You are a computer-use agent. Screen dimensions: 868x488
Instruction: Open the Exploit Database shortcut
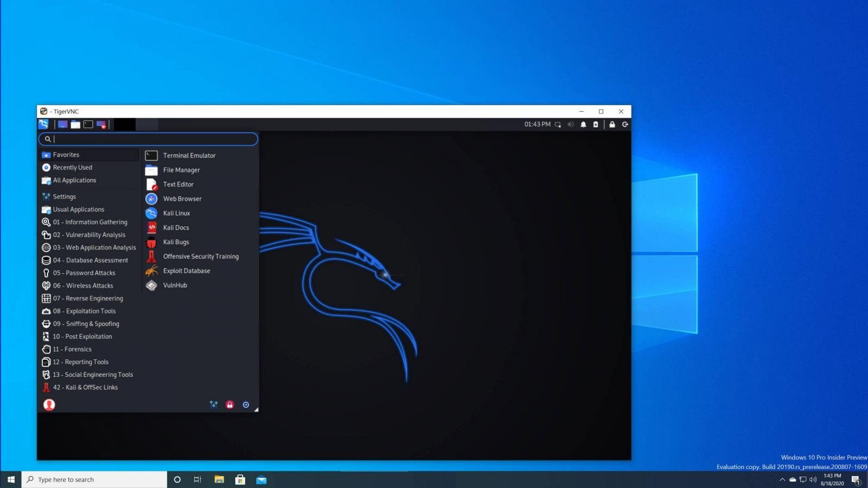click(x=187, y=271)
